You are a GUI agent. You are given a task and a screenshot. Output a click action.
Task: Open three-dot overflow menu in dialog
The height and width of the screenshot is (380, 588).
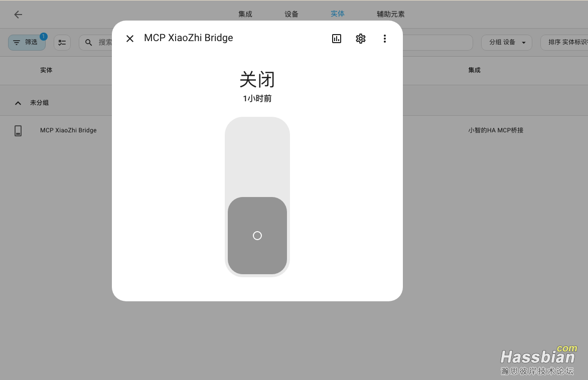[x=384, y=39]
